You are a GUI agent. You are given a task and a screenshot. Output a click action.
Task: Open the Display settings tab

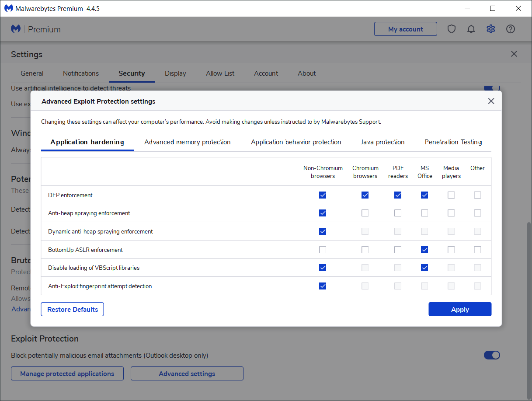pos(175,73)
